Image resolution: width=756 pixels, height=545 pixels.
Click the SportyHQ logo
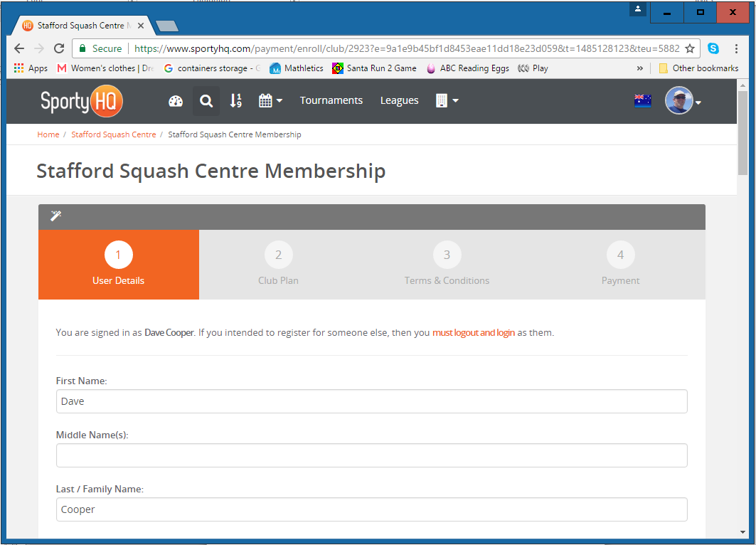81,100
